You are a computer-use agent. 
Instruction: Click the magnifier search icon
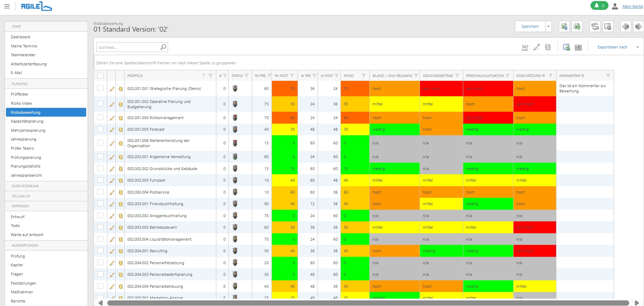point(163,47)
